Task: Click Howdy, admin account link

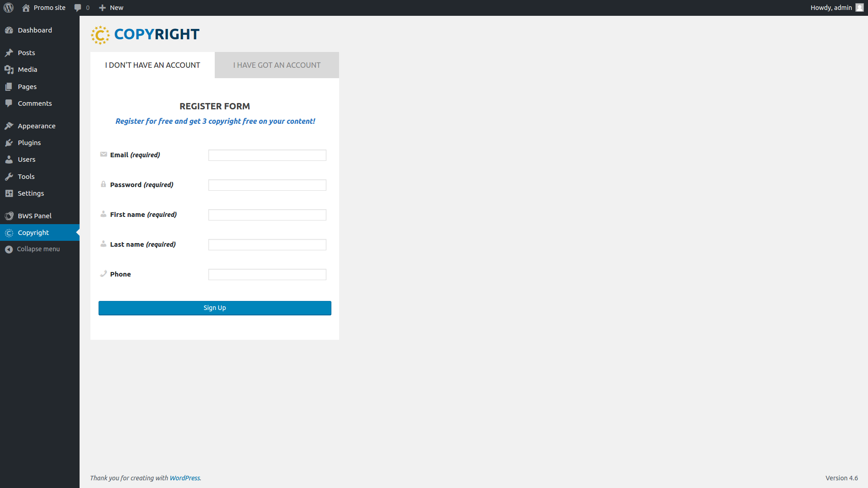Action: point(831,8)
